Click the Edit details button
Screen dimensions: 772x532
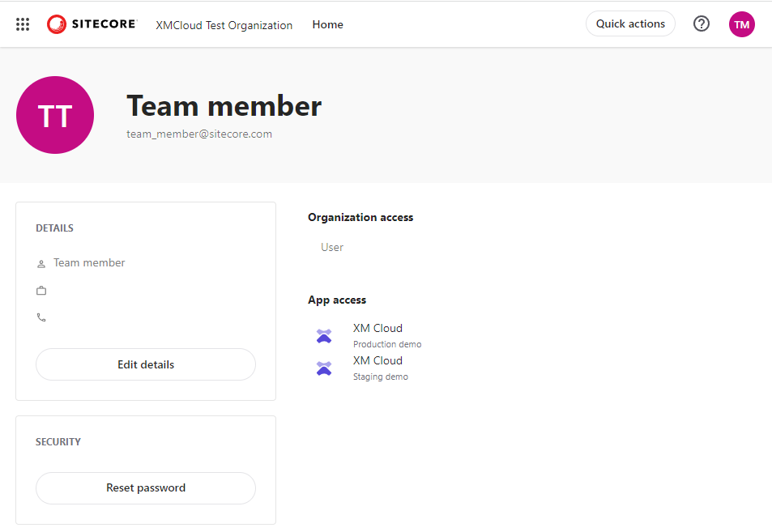[x=145, y=364]
